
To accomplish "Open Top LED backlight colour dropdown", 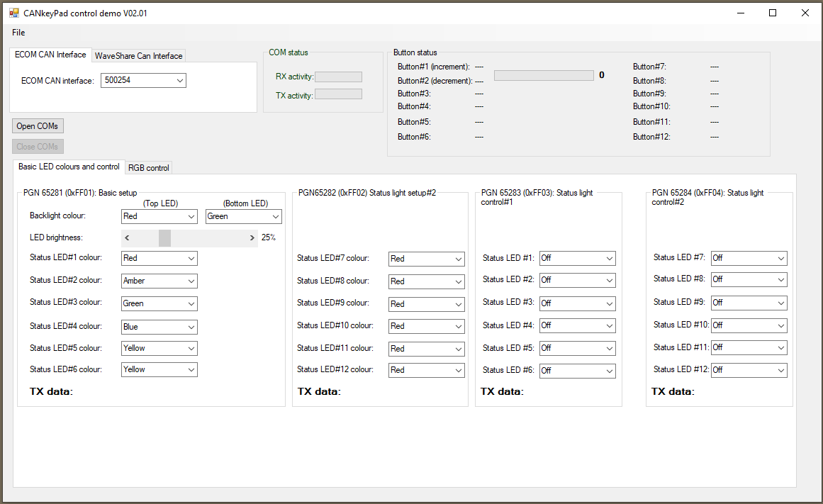I will pos(159,216).
